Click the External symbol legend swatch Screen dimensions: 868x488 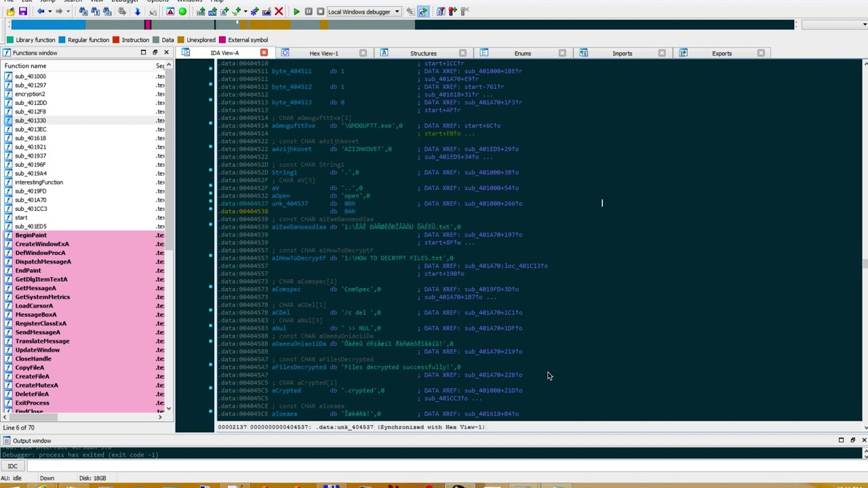click(x=222, y=40)
